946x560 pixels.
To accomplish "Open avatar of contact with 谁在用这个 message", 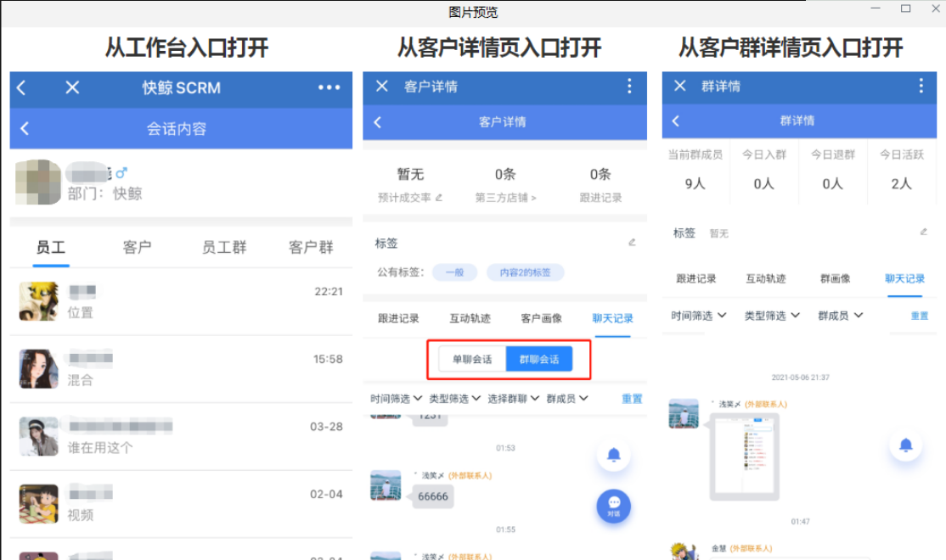I will [38, 436].
